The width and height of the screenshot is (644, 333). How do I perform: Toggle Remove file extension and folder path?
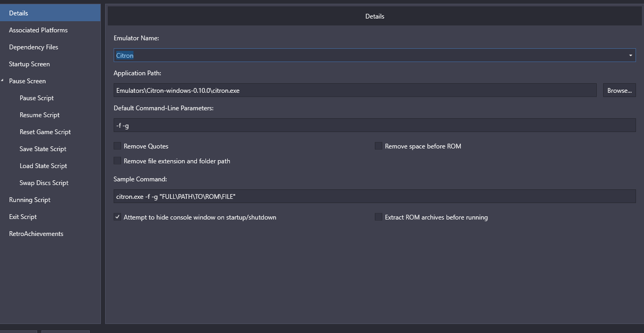pyautogui.click(x=117, y=161)
